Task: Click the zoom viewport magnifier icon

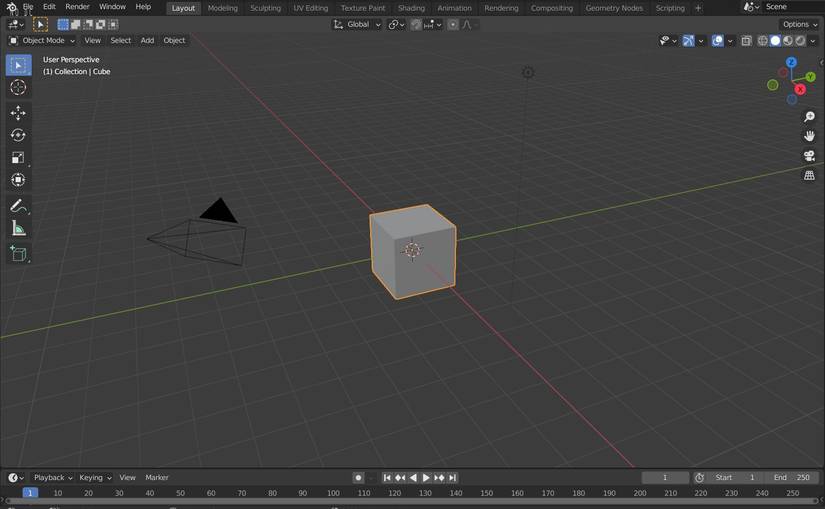Action: [x=809, y=116]
